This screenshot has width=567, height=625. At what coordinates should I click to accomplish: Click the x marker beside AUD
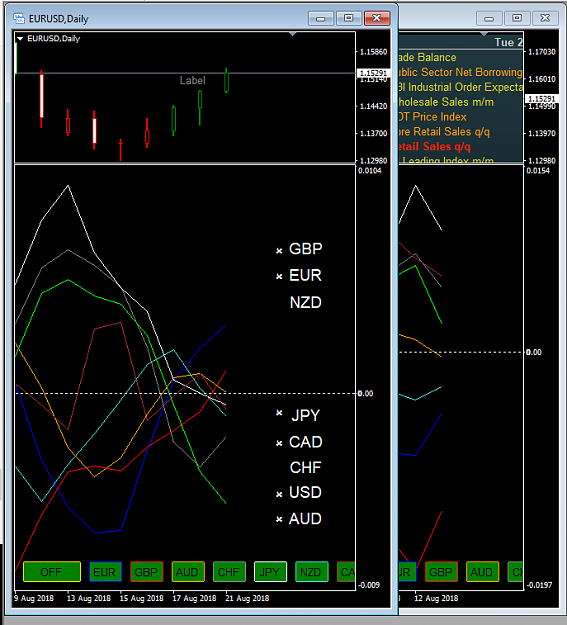point(279,519)
